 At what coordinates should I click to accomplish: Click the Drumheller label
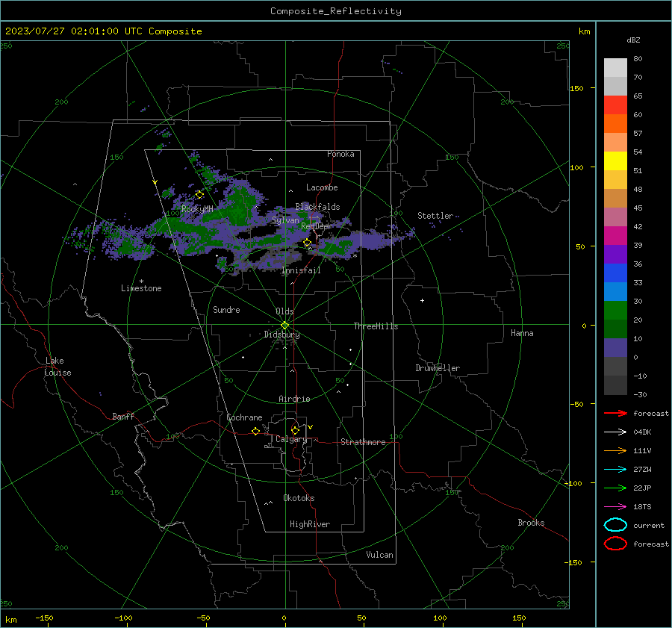pyautogui.click(x=438, y=368)
